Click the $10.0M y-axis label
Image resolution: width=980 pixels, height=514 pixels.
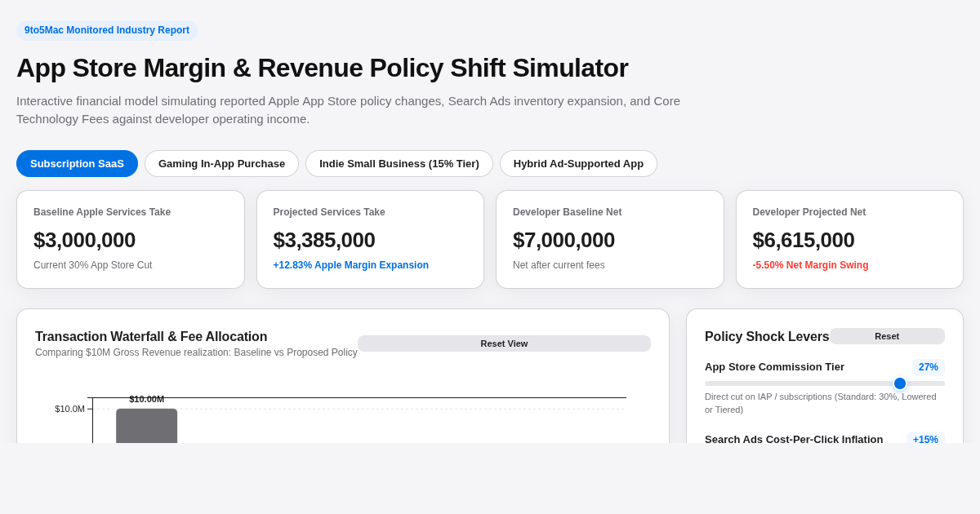pyautogui.click(x=69, y=409)
